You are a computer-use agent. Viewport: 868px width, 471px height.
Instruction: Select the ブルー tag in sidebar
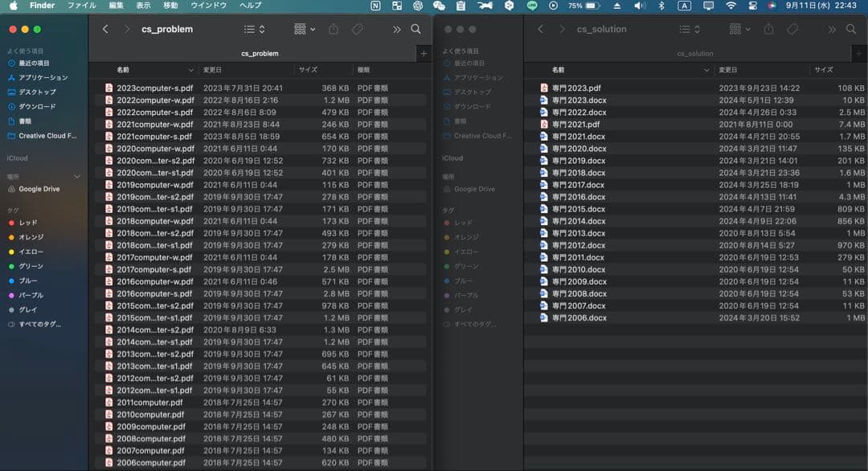[27, 281]
